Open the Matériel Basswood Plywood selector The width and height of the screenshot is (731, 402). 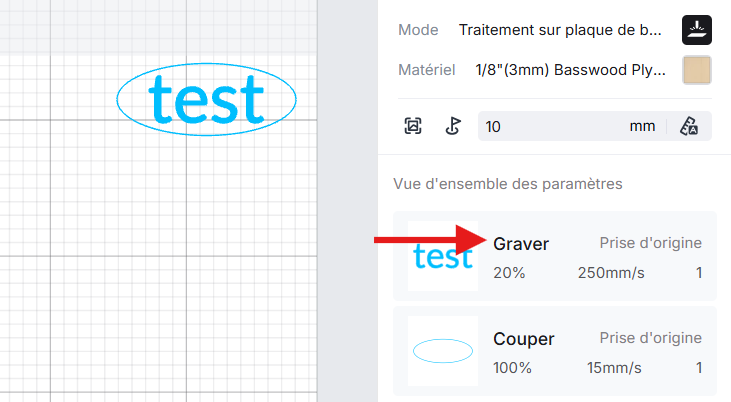tap(565, 70)
